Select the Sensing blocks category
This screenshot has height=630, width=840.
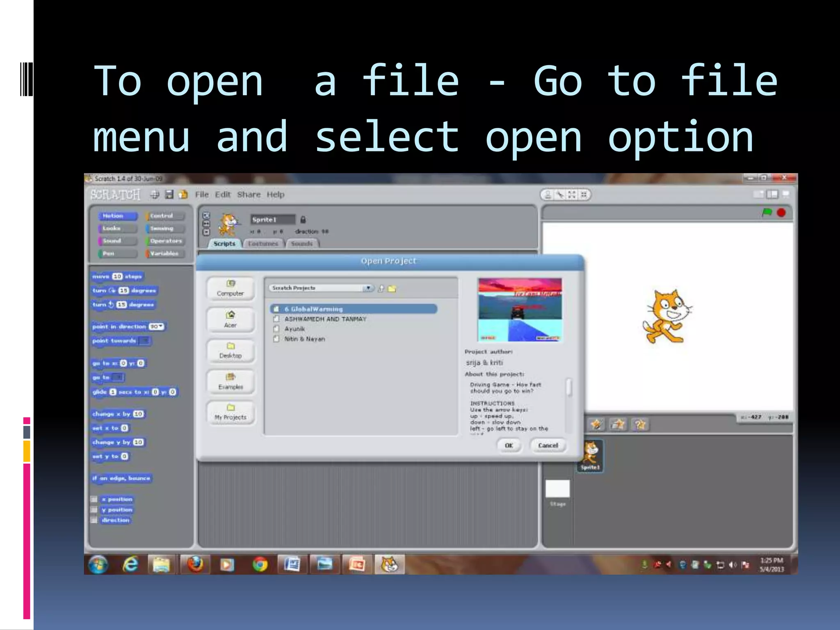tap(165, 228)
